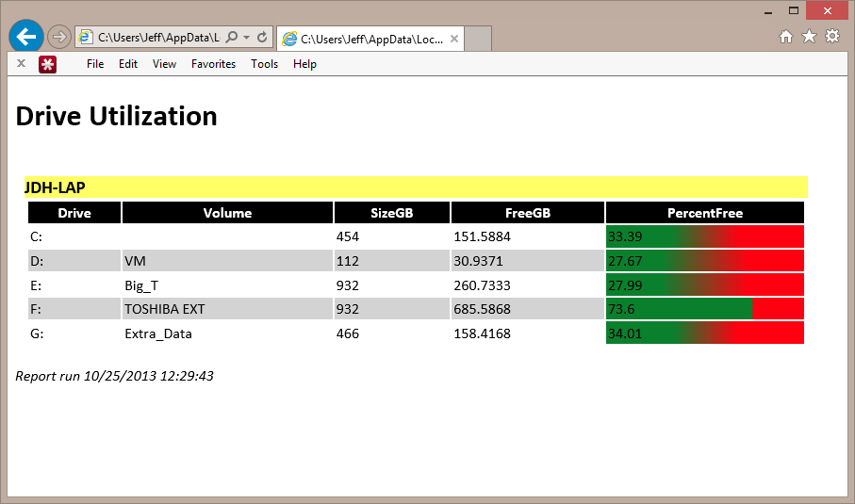Click the search magnifier in address bar
This screenshot has width=855, height=504.
pos(232,37)
